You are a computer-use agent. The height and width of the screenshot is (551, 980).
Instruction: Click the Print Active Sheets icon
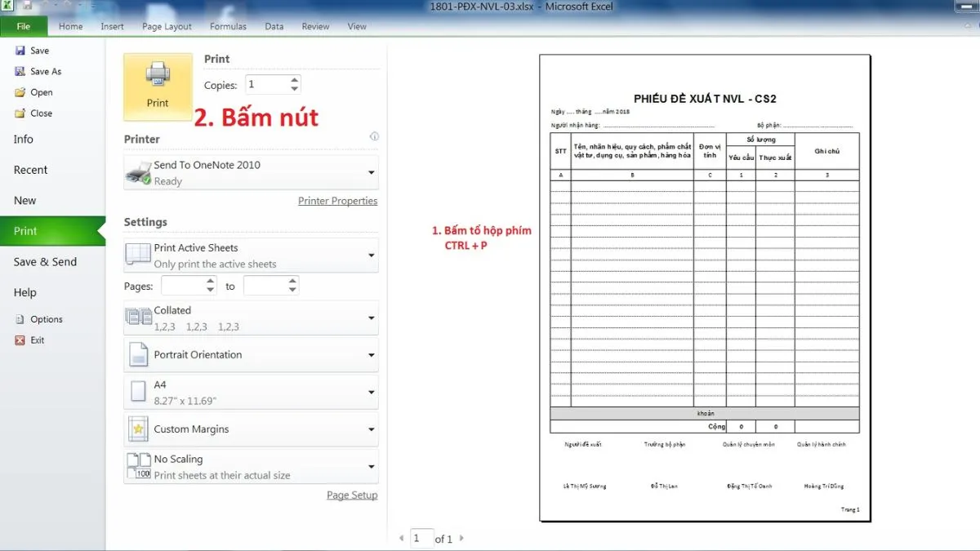coord(137,254)
